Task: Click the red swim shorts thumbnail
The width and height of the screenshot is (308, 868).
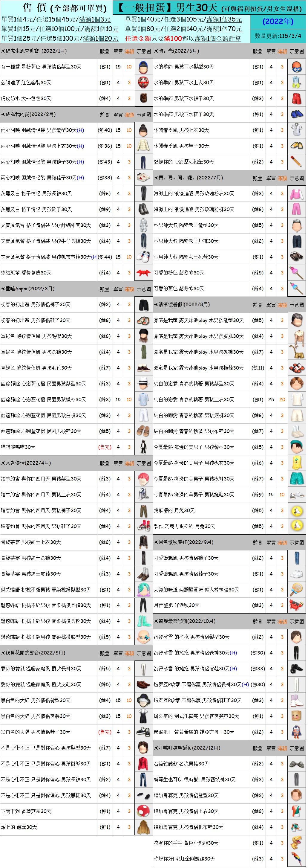Action: tap(296, 98)
